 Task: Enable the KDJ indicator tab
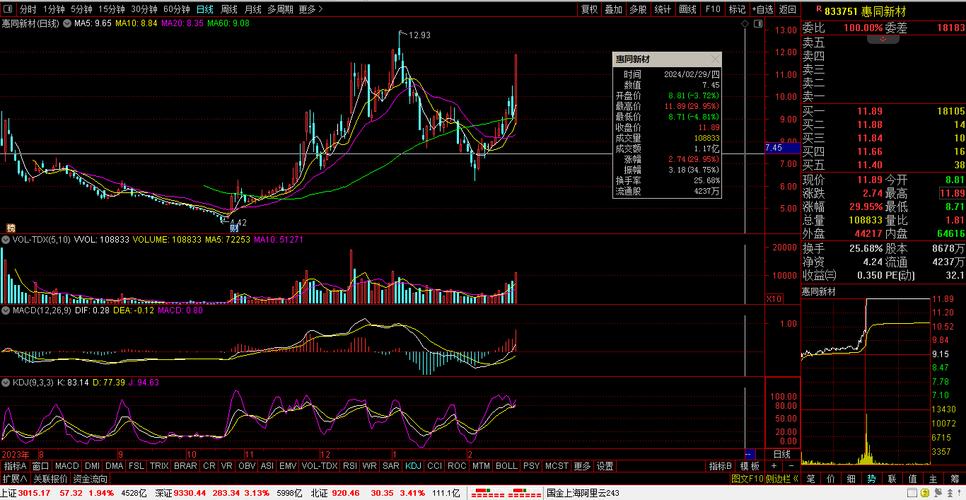[x=414, y=466]
